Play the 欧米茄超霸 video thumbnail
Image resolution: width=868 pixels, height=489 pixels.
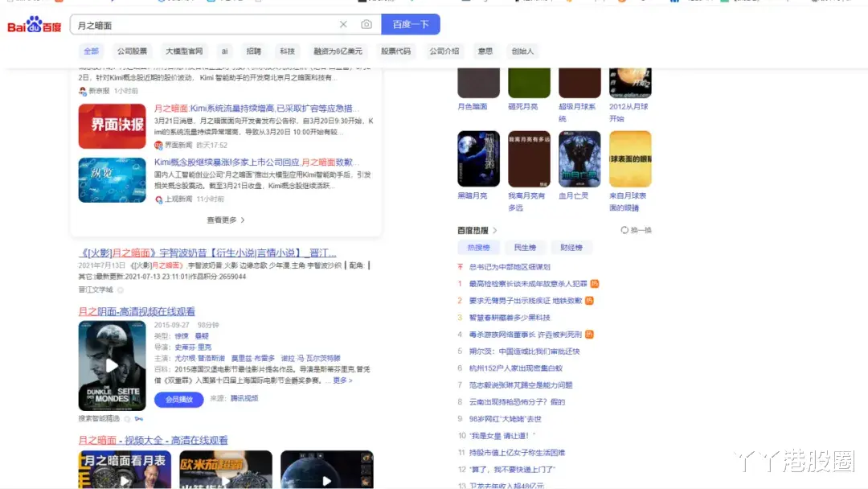(x=226, y=470)
